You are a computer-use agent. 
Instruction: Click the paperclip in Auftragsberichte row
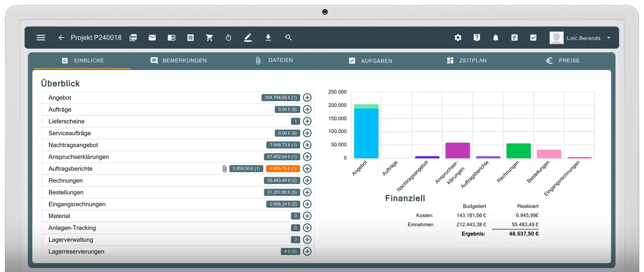coord(224,168)
